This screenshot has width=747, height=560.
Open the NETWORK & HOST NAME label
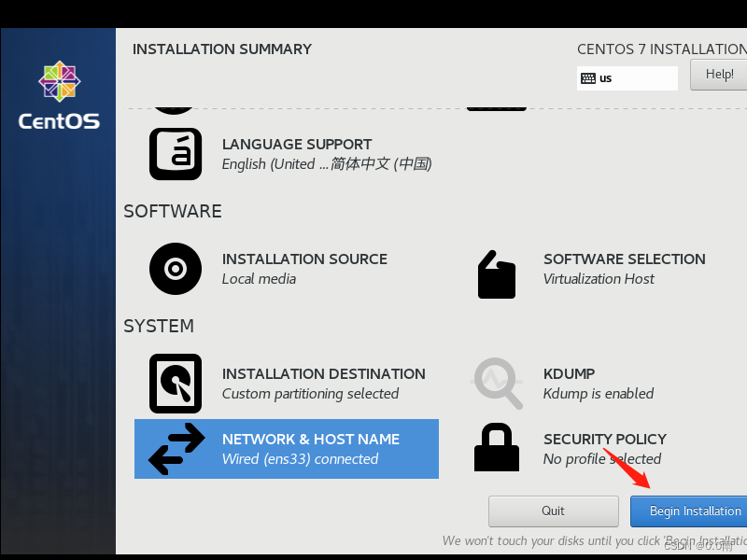[x=311, y=439]
